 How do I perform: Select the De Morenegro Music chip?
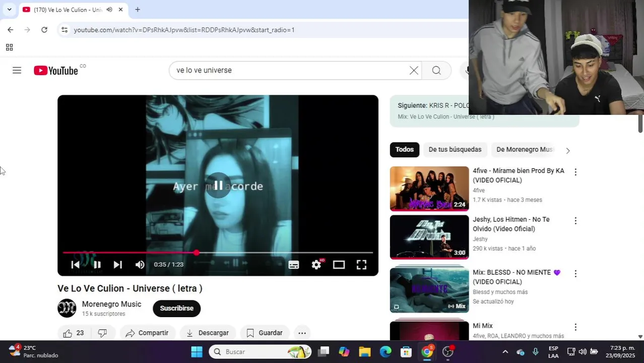pyautogui.click(x=525, y=150)
